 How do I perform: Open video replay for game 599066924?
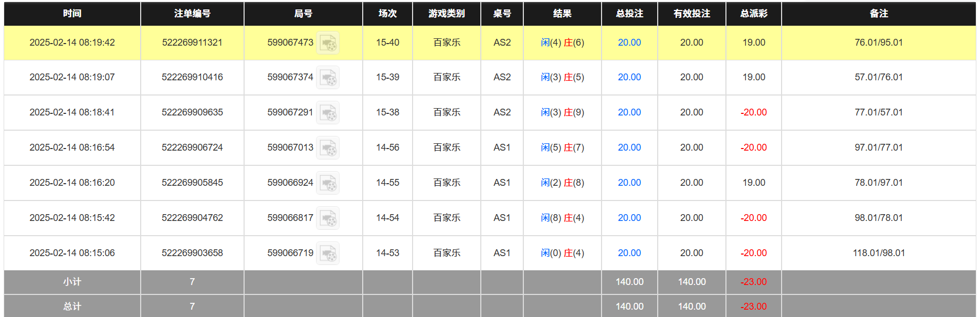[328, 183]
